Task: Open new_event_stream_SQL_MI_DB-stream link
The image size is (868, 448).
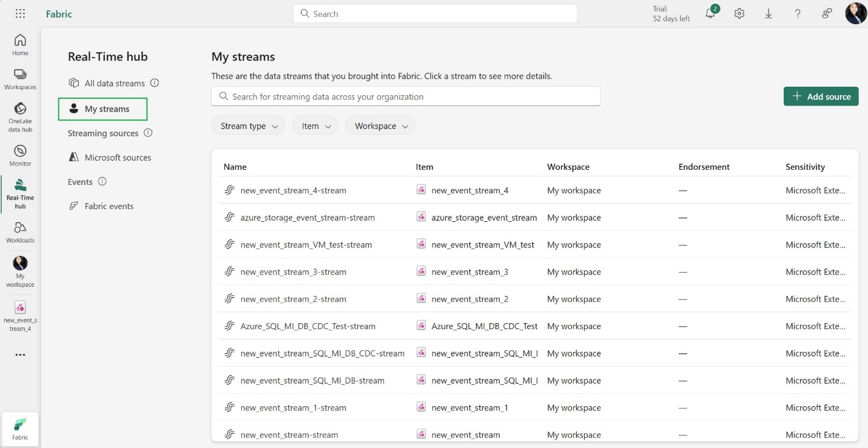Action: [x=312, y=381]
